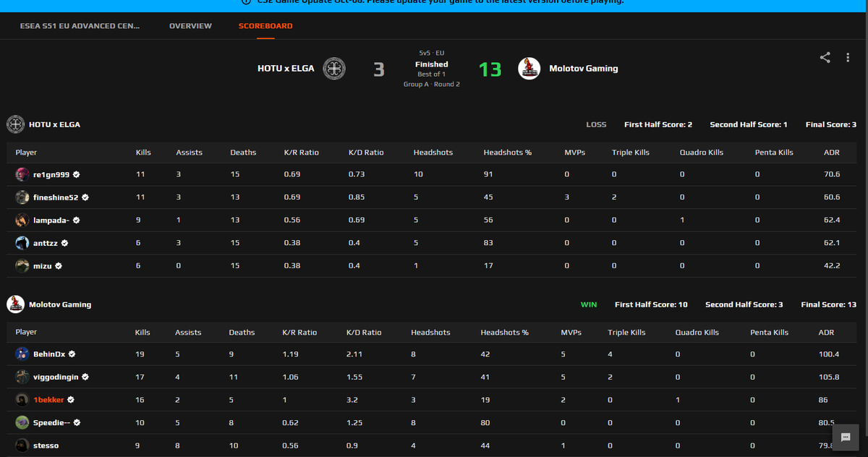Open re1gn999 player profile
Image resolution: width=868 pixels, height=457 pixels.
click(51, 174)
